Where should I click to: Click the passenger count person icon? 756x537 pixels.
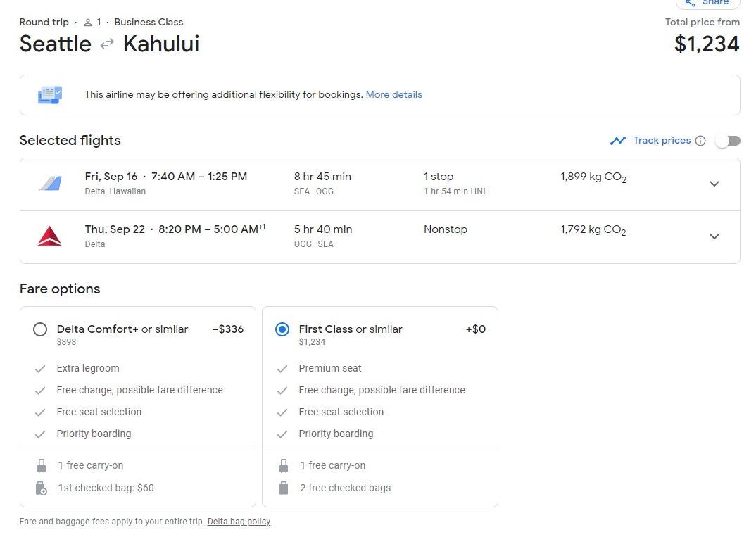coord(88,23)
